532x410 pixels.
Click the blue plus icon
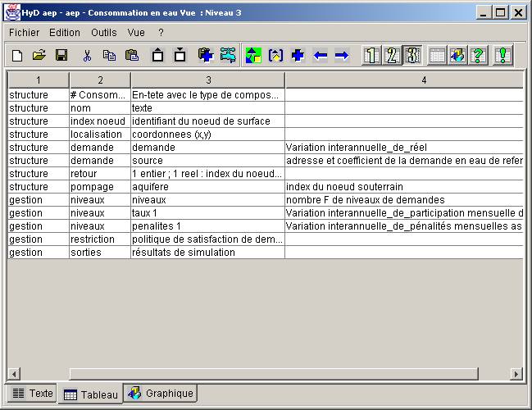point(298,55)
